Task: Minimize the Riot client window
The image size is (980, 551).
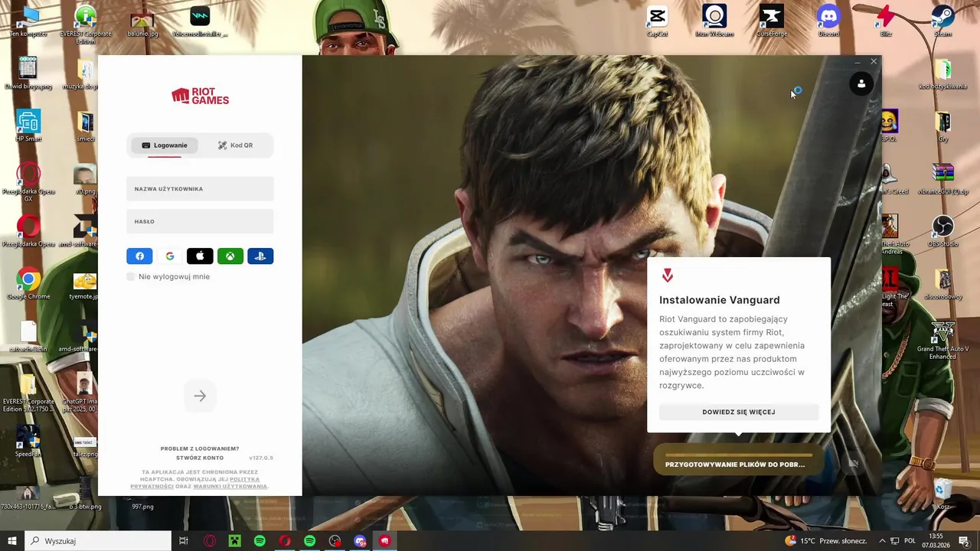Action: coord(857,62)
